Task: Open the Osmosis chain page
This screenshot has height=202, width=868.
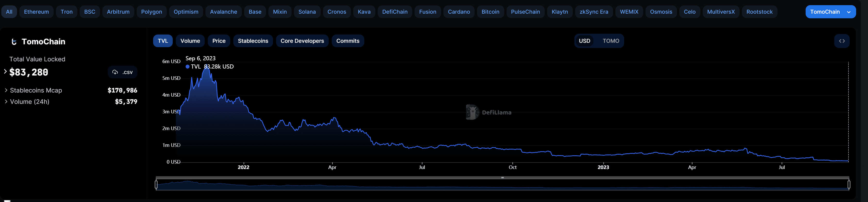Action: tap(661, 12)
